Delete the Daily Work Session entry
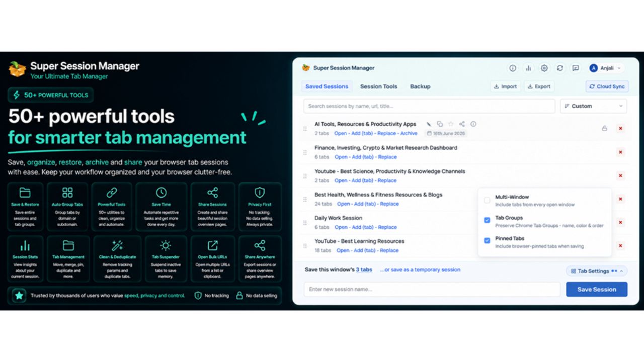The image size is (644, 362). click(x=620, y=222)
